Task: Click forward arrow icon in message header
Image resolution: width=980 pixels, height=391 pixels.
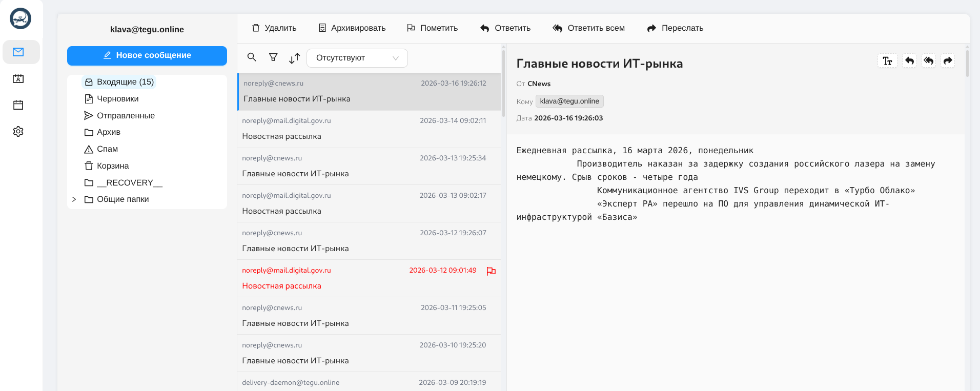Action: 948,61
